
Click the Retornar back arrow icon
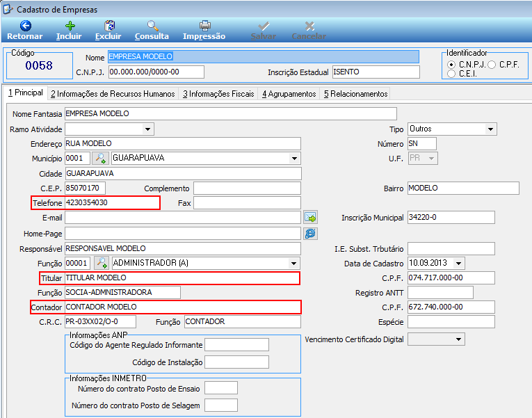click(26, 26)
